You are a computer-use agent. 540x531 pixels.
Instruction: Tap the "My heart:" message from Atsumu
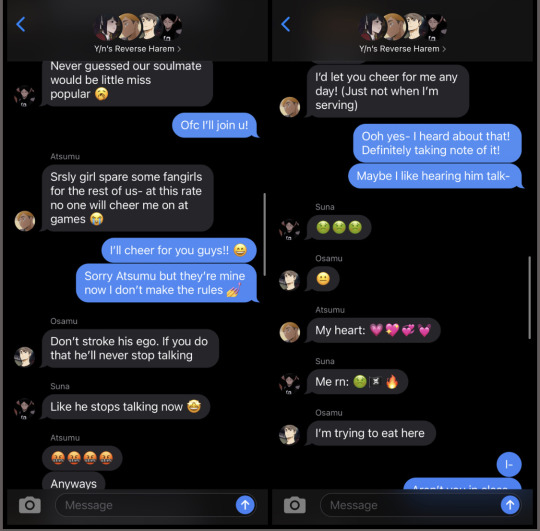pyautogui.click(x=373, y=330)
